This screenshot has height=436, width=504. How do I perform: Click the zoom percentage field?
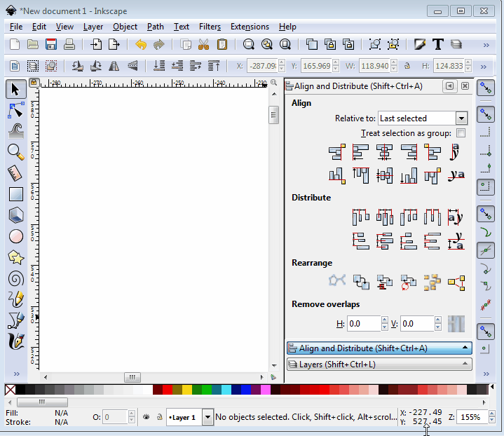click(472, 417)
